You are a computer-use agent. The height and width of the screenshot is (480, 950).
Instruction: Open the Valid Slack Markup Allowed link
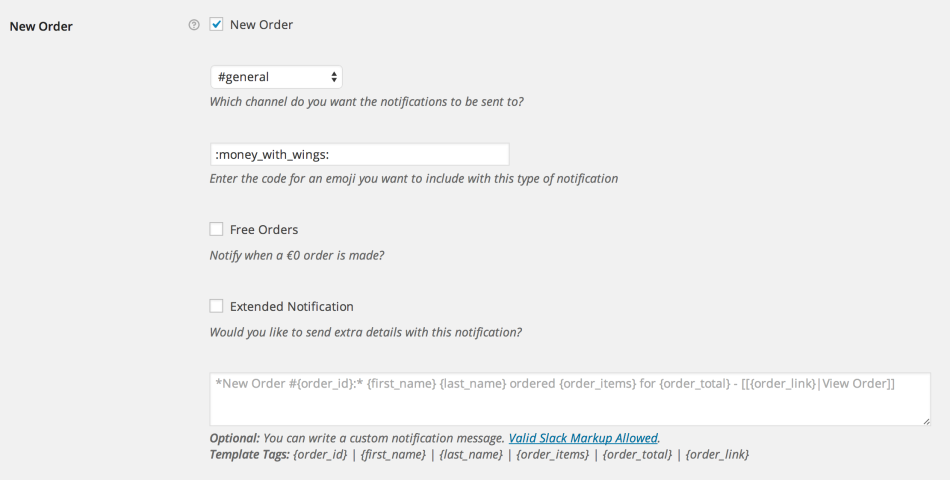click(x=583, y=438)
